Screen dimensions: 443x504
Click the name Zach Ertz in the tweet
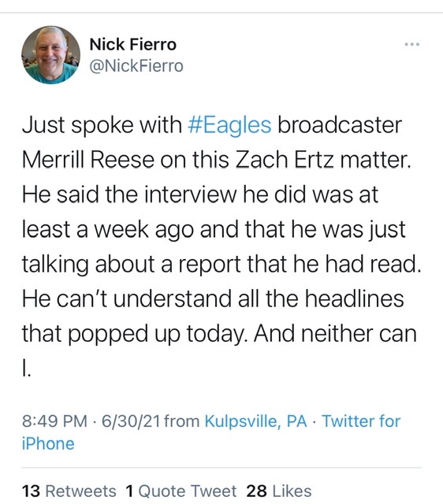click(285, 160)
